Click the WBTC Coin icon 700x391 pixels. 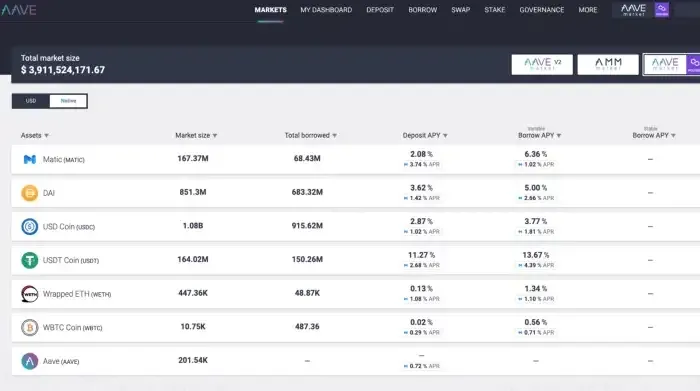click(29, 327)
